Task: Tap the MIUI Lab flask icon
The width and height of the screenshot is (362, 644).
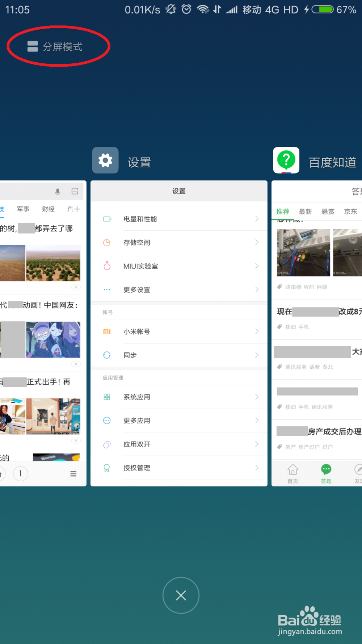Action: 107,266
